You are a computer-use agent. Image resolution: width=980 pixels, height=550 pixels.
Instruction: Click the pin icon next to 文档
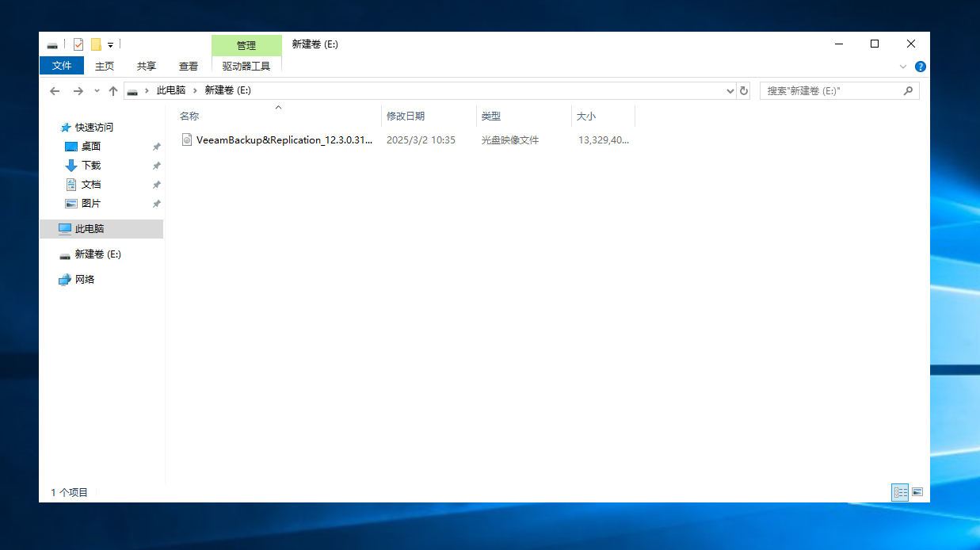pos(156,185)
